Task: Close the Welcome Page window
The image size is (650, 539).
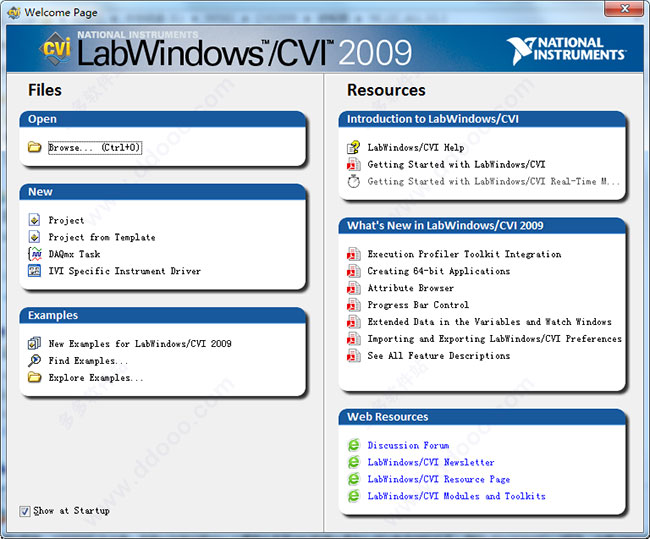Action: [623, 8]
